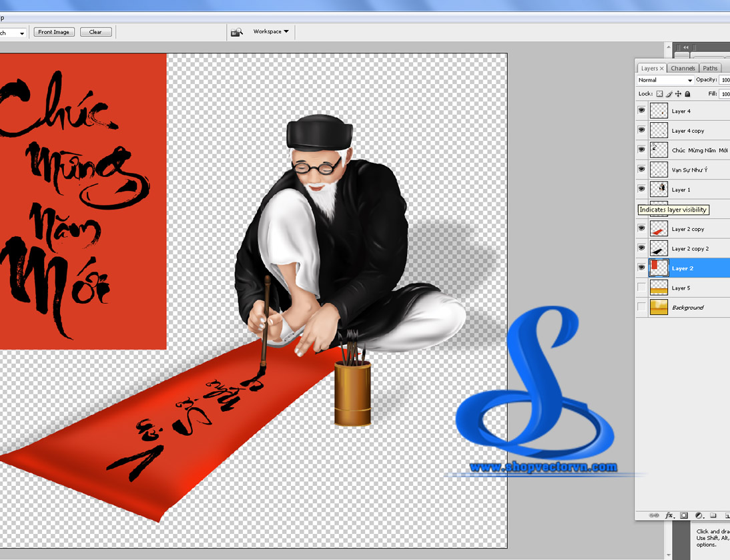Switch to the Channels tab
Screen dimensions: 730x560
pos(683,67)
